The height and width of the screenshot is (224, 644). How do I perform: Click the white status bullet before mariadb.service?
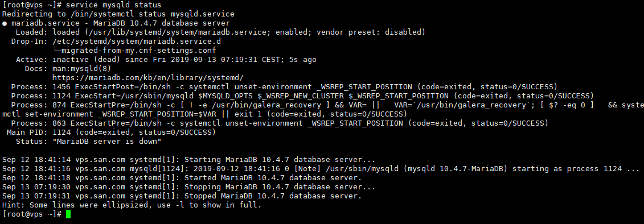tap(5, 23)
